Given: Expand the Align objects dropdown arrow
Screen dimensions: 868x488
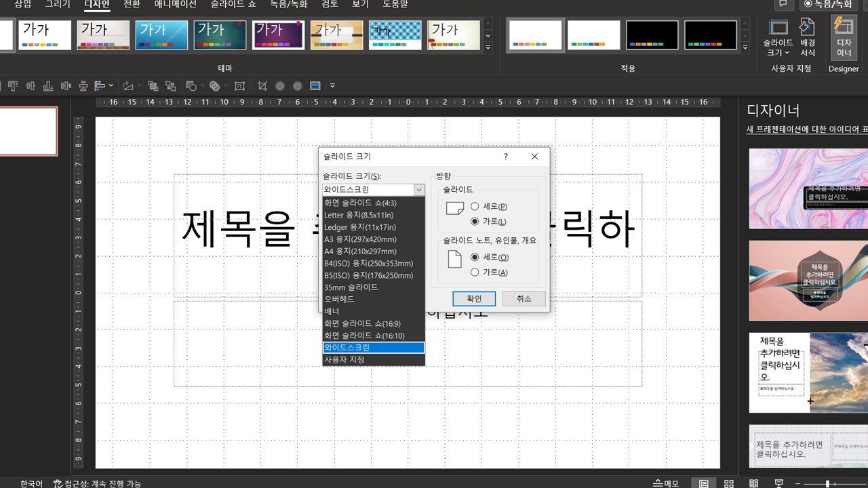Looking at the screenshot, I should [111, 86].
